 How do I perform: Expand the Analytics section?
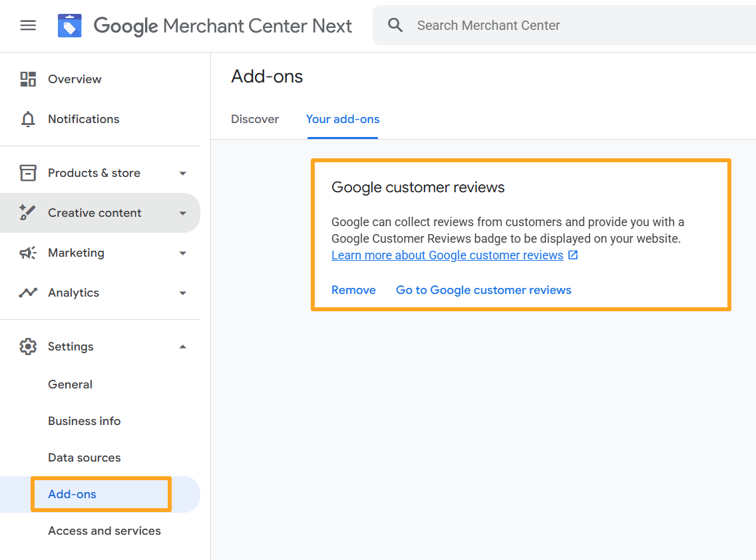(182, 293)
